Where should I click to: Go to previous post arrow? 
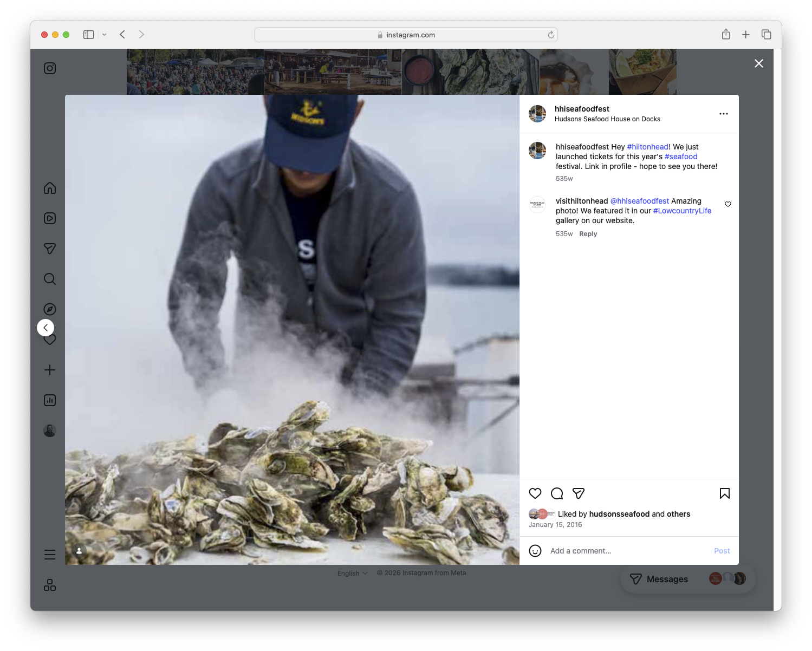[x=46, y=328]
